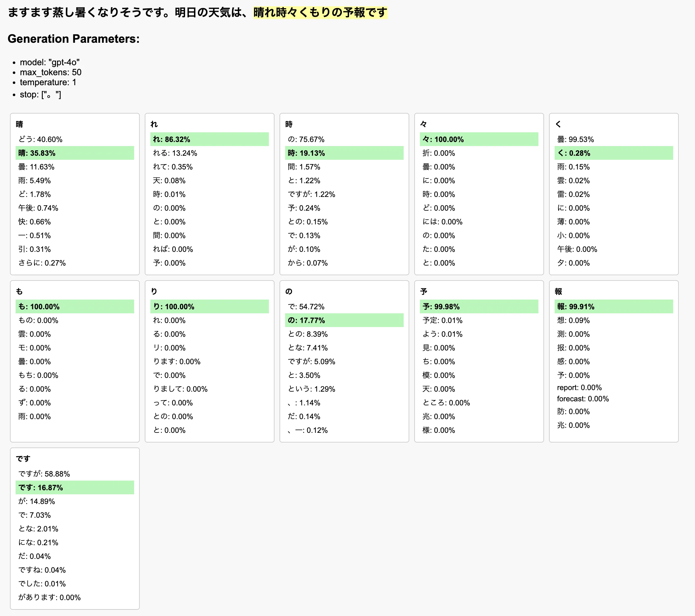Click the れて: 0.35% row
695x616 pixels.
[209, 167]
